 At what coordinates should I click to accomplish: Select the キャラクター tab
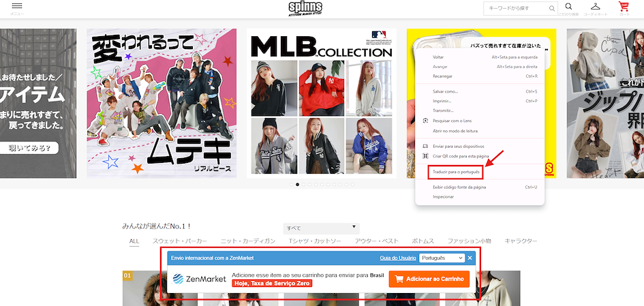(x=521, y=241)
